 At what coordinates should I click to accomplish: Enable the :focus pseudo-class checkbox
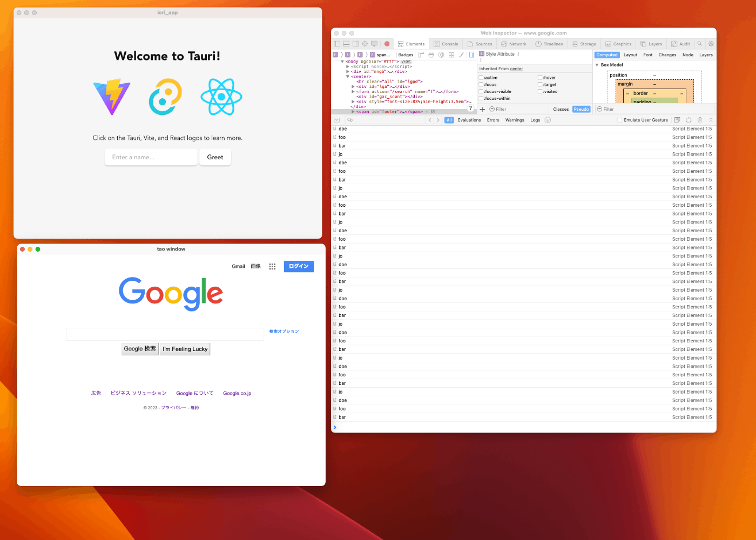click(481, 85)
